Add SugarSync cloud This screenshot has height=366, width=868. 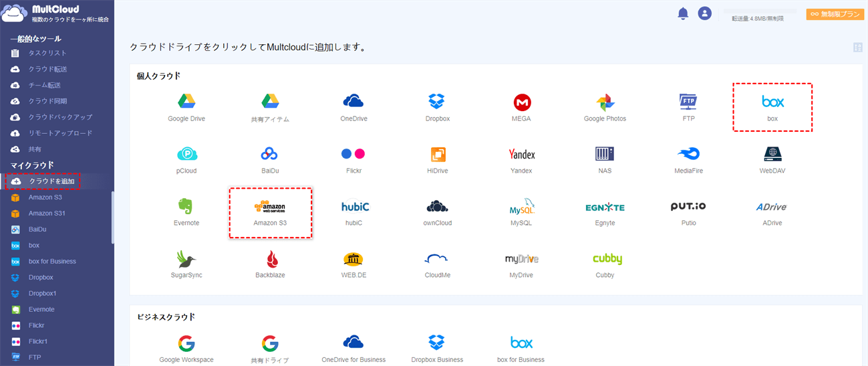point(186,264)
